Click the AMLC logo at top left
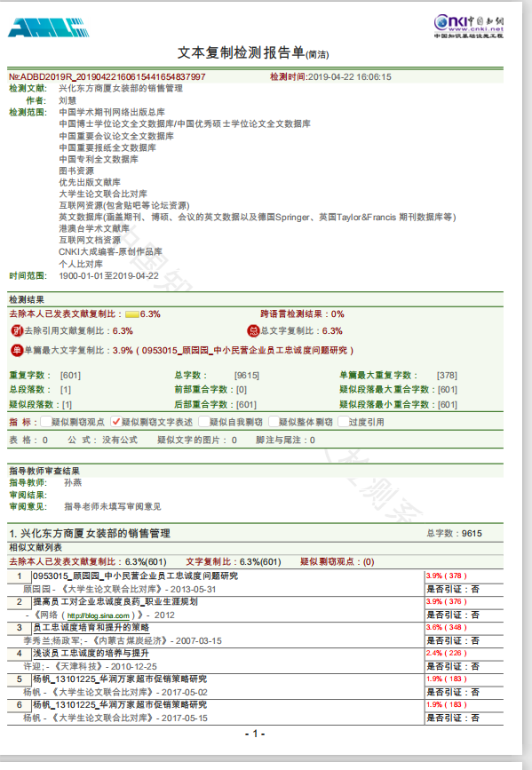 point(49,28)
